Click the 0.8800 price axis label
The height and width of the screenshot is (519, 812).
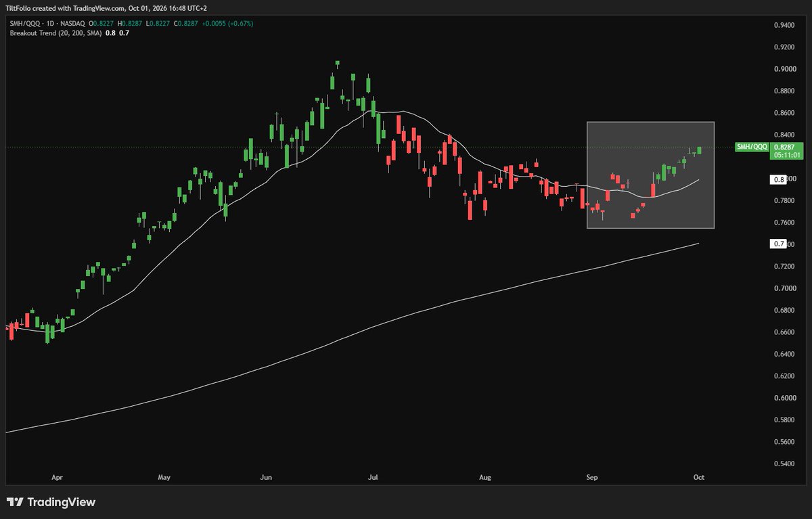click(x=786, y=91)
